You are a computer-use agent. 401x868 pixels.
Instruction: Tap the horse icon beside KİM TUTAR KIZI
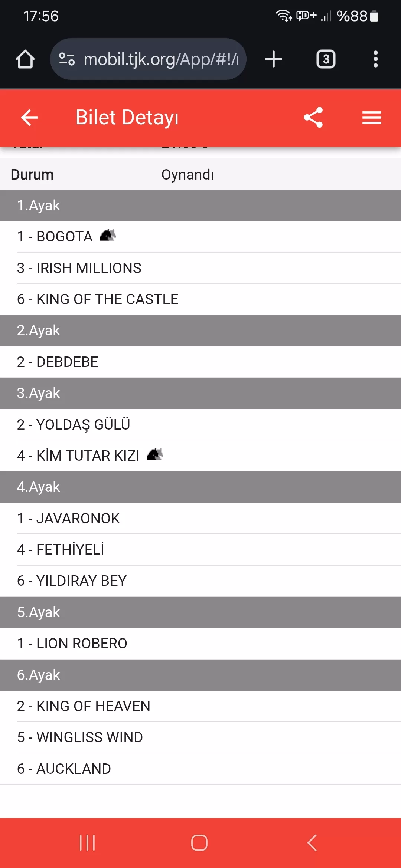point(155,455)
